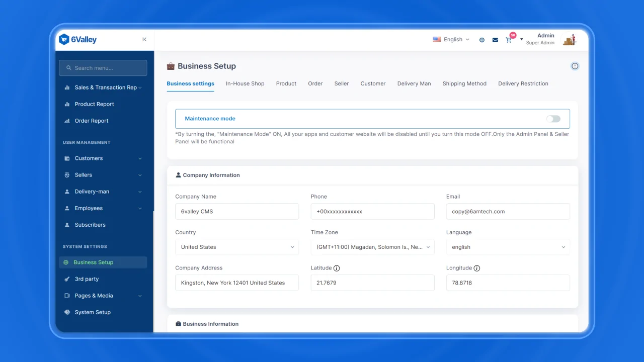Click the info icon beside Business Setup
Viewport: 644px width, 362px height.
(575, 66)
